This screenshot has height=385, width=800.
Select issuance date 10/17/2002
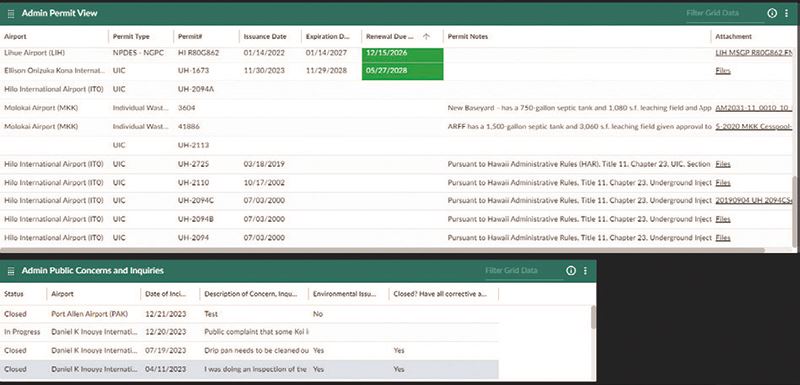click(264, 183)
